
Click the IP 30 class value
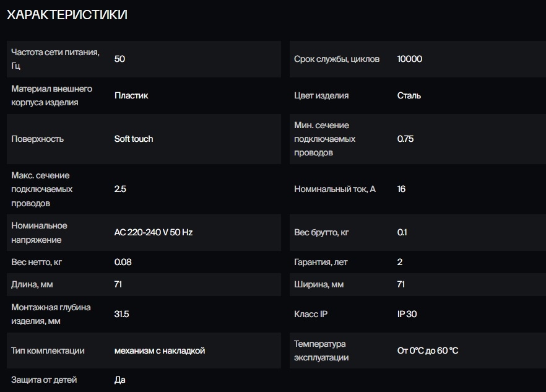click(x=407, y=314)
